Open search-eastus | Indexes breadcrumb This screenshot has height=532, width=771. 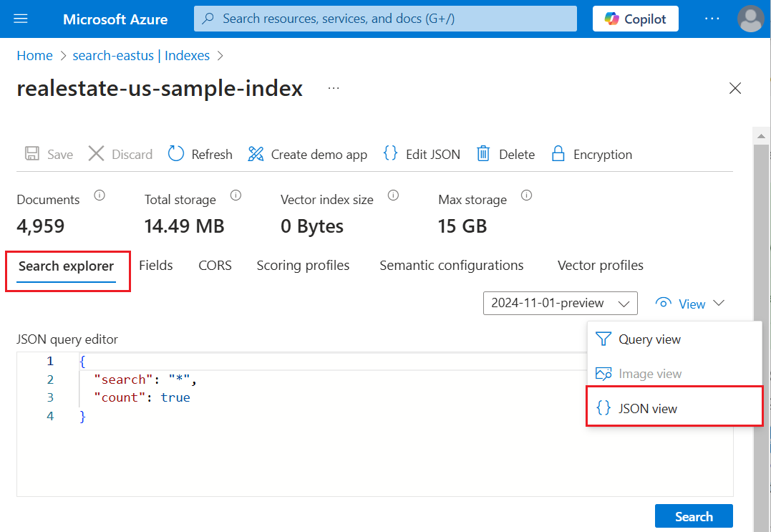(141, 56)
